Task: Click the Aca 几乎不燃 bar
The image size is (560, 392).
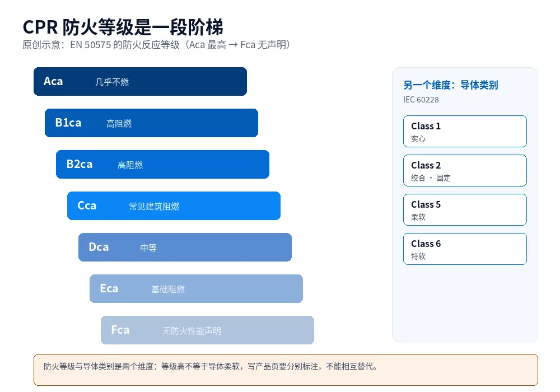Action: (x=140, y=81)
